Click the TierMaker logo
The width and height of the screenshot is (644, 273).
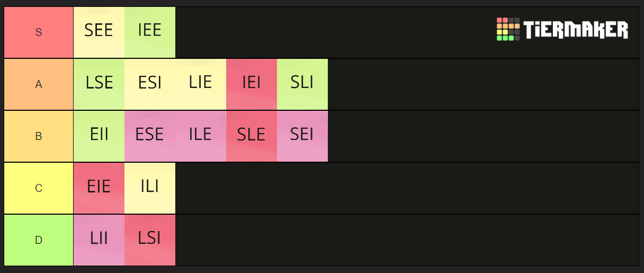click(562, 29)
